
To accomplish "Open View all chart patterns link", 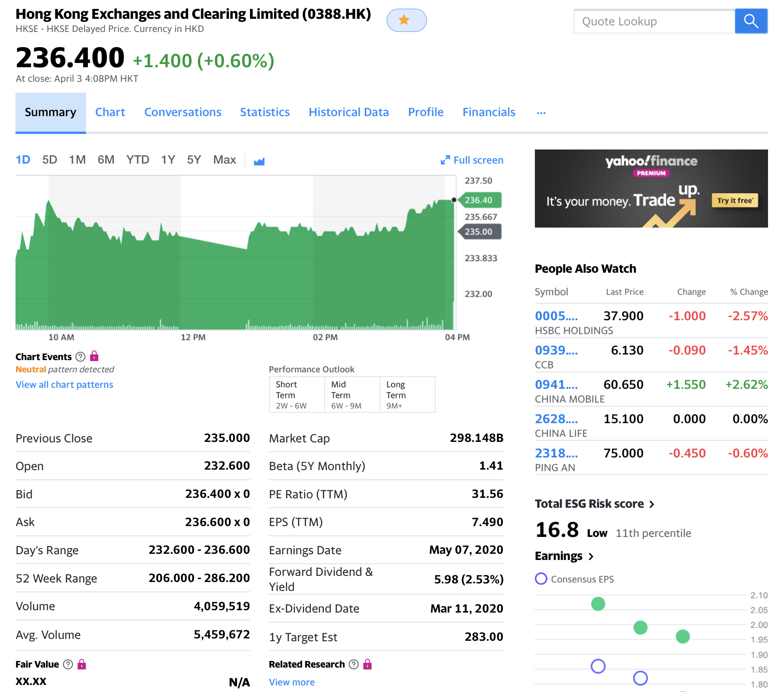I will [64, 385].
